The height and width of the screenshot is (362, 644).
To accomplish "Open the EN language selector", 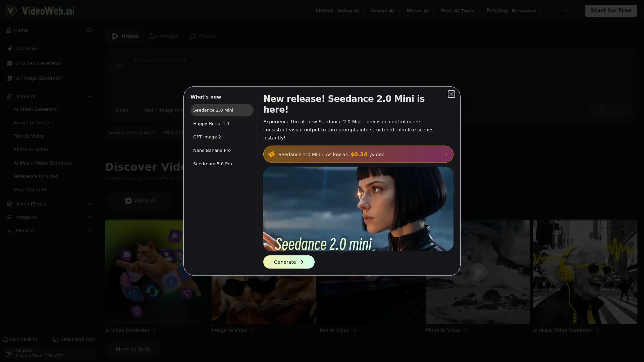I will click(566, 11).
